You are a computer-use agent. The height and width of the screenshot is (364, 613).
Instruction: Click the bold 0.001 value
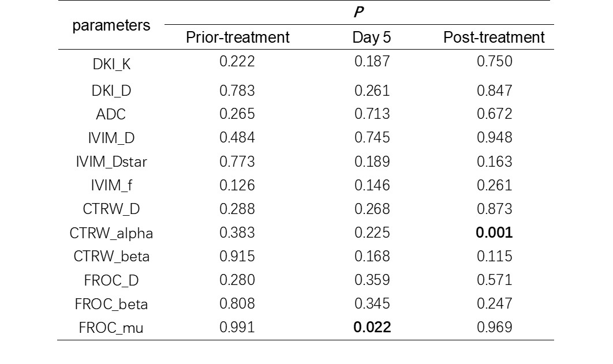(494, 232)
